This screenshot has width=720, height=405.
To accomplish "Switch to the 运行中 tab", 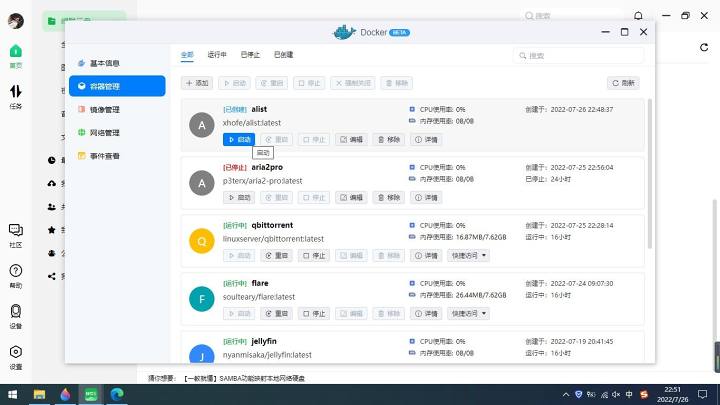I will [x=217, y=55].
